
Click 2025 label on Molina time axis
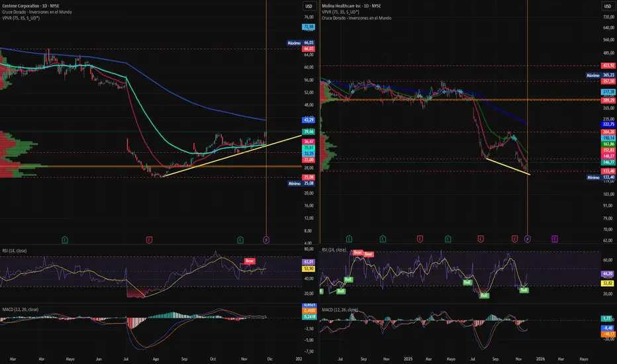coord(408,359)
